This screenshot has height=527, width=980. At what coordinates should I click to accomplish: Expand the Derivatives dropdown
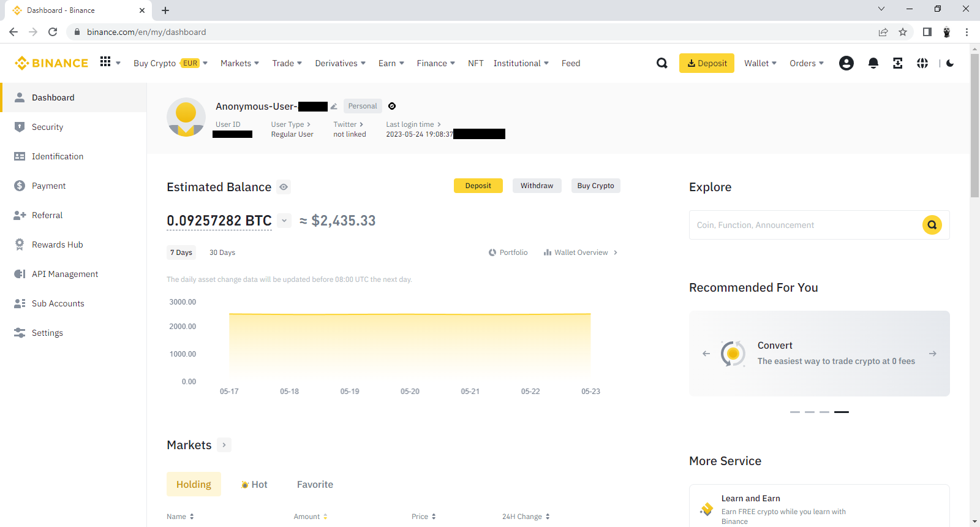click(341, 63)
